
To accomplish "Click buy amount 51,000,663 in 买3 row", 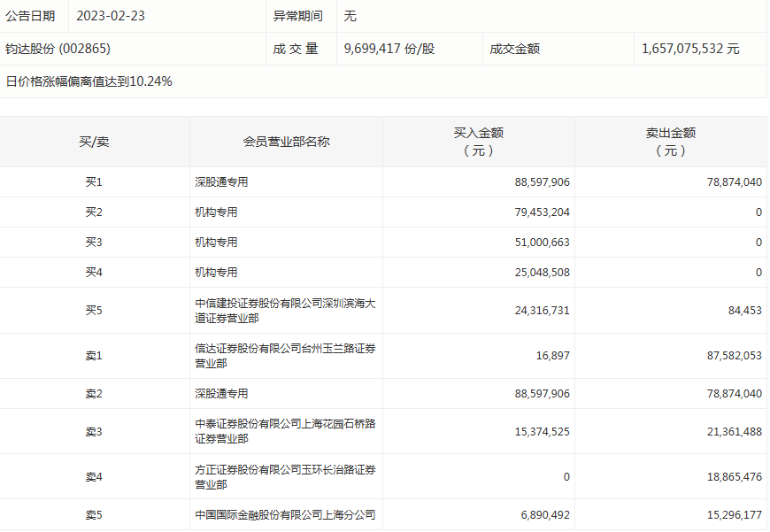I will point(542,243).
